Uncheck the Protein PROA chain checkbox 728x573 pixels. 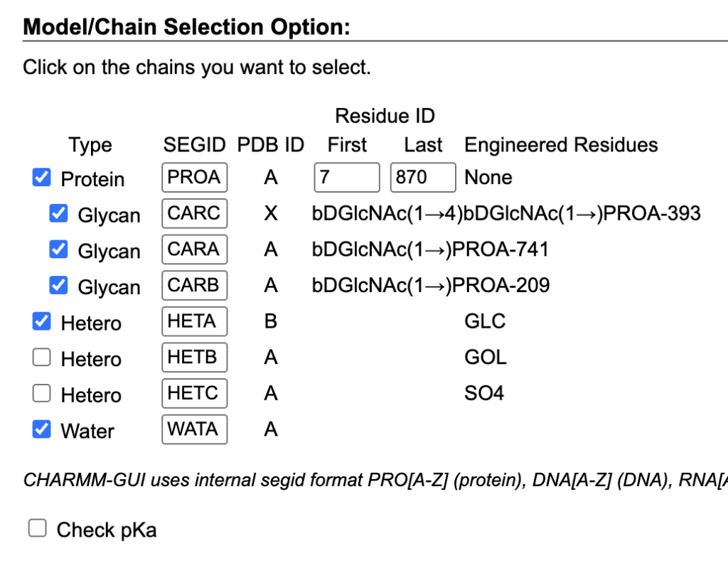(42, 178)
